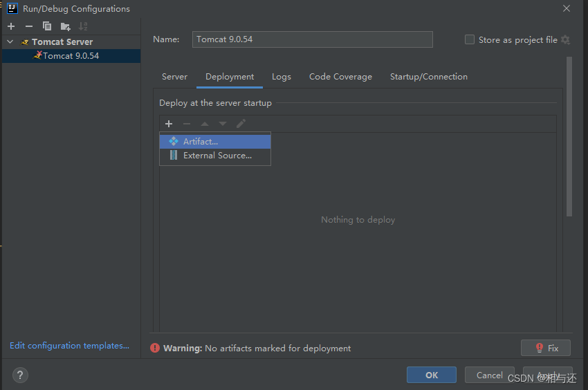Click the Tomcat Server group icon
This screenshot has height=390, width=588.
click(x=25, y=42)
